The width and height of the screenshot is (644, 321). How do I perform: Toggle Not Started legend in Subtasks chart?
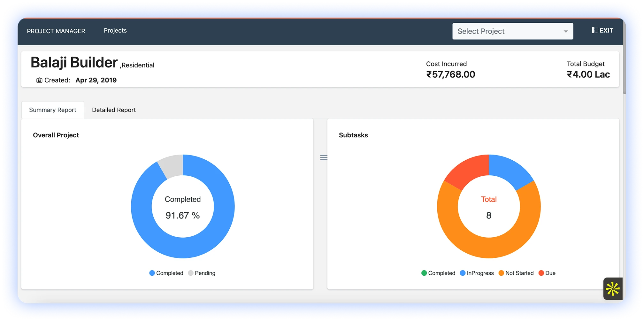click(x=516, y=273)
